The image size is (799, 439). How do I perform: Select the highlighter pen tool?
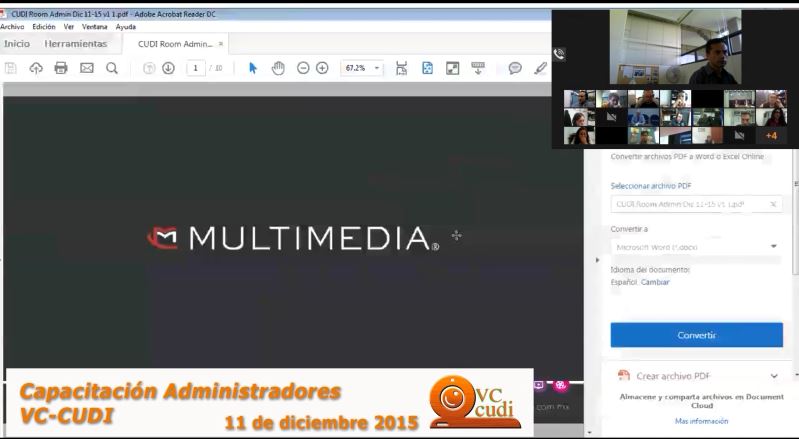(x=541, y=68)
